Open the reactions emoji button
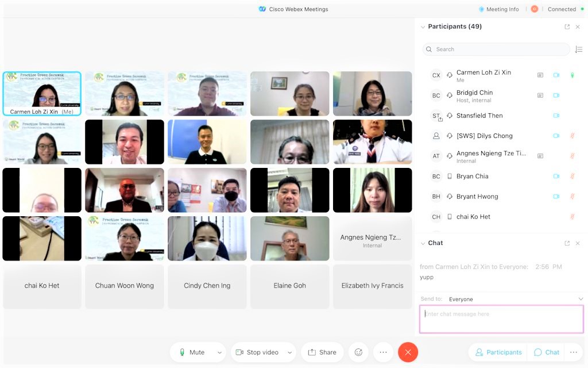Viewport: 588px width, 368px height. click(359, 352)
